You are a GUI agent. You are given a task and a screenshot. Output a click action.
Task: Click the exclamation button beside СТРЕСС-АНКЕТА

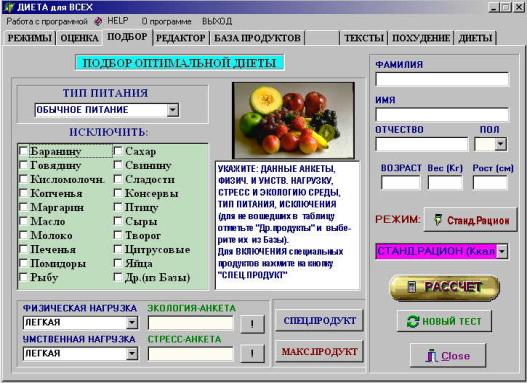pyautogui.click(x=252, y=353)
